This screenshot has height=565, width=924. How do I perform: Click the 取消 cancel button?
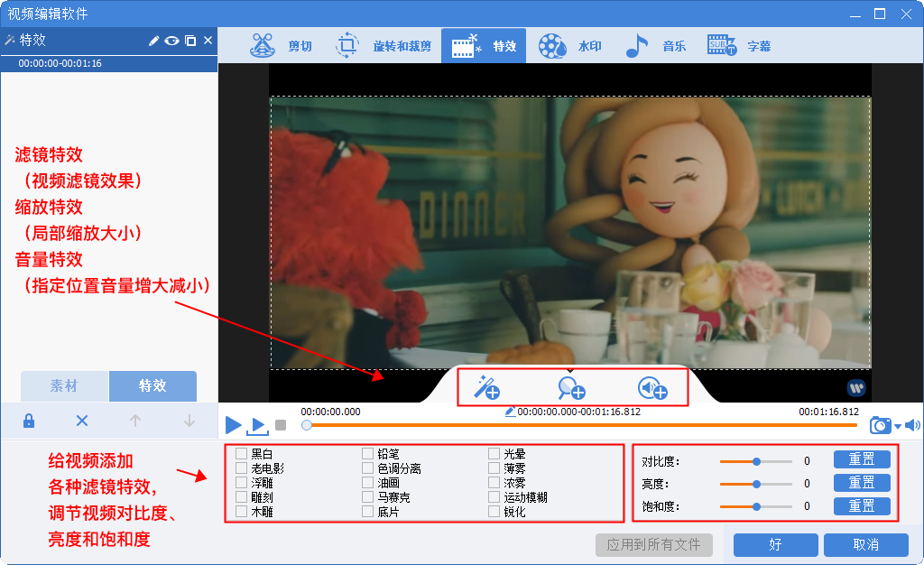[x=865, y=545]
